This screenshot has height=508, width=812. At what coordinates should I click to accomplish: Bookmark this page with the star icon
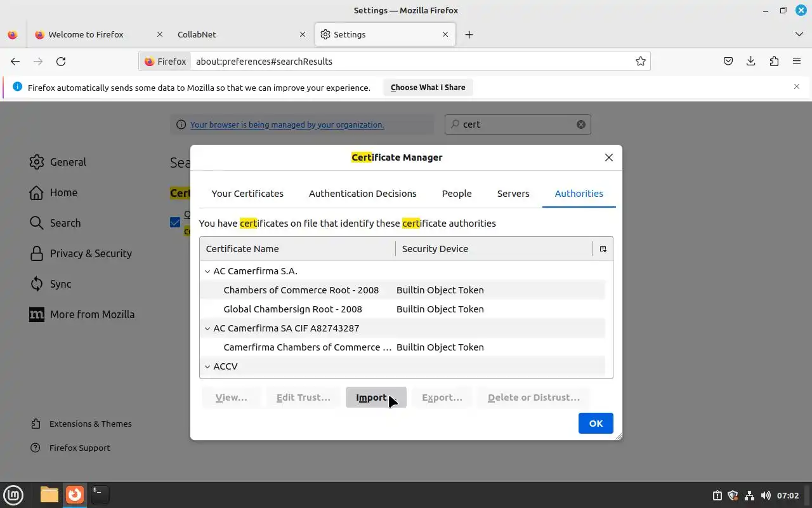pyautogui.click(x=641, y=61)
